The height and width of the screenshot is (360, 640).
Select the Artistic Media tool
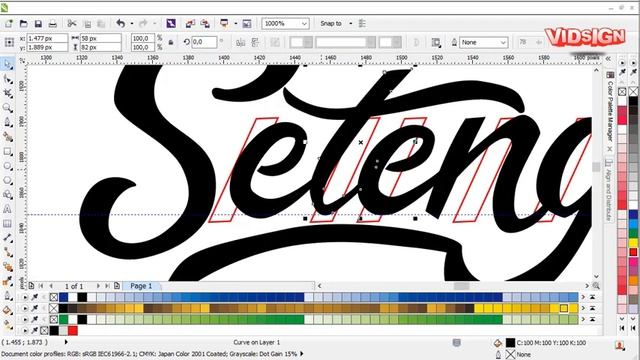click(7, 137)
